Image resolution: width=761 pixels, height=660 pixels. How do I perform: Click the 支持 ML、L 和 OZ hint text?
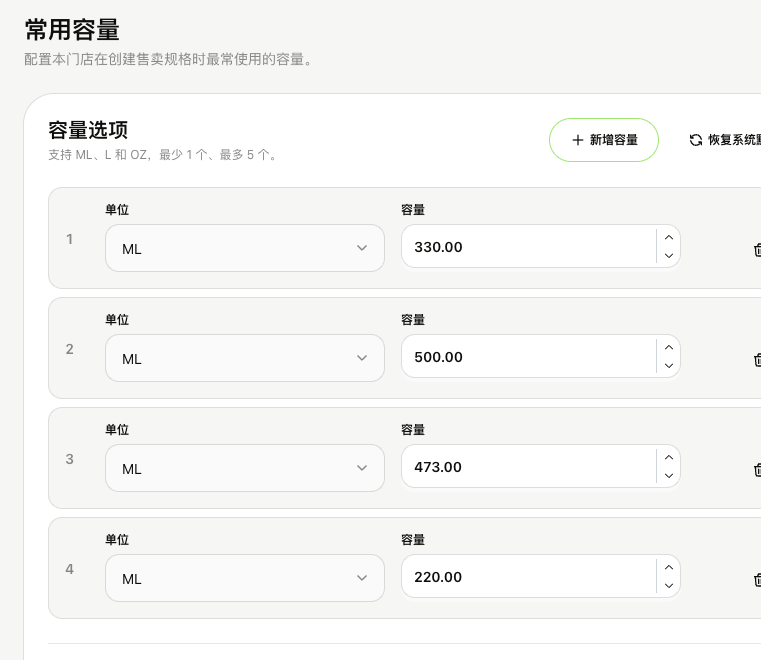point(162,155)
